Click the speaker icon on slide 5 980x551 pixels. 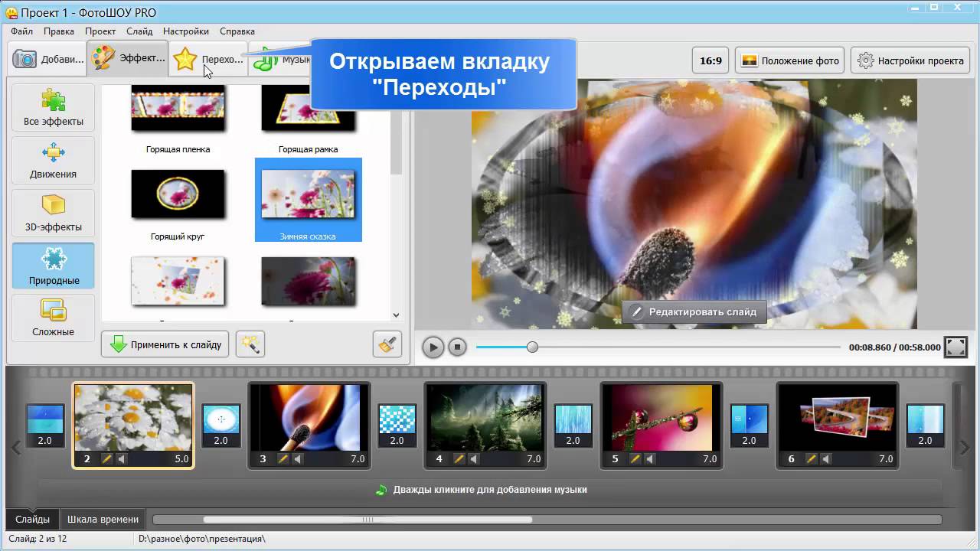(649, 459)
